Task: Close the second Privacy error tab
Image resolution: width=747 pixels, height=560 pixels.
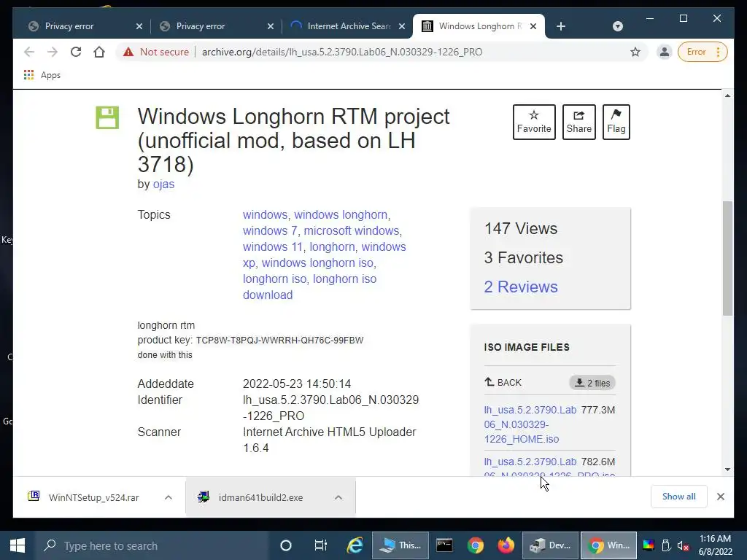Action: pyautogui.click(x=271, y=26)
